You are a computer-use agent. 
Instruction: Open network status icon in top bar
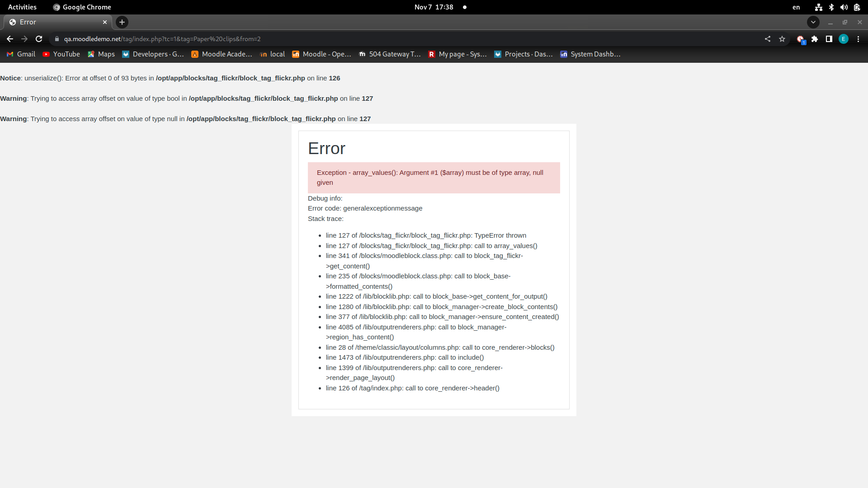(819, 7)
